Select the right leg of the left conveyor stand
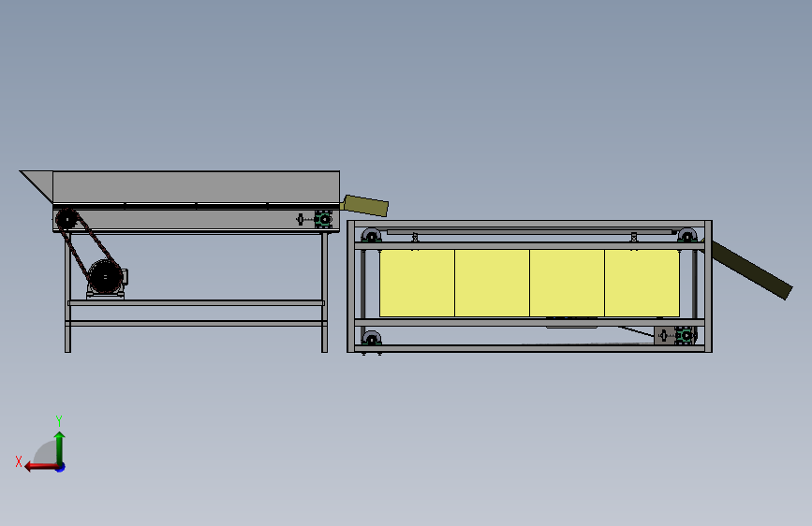Viewport: 812px width, 526px height. [324, 293]
